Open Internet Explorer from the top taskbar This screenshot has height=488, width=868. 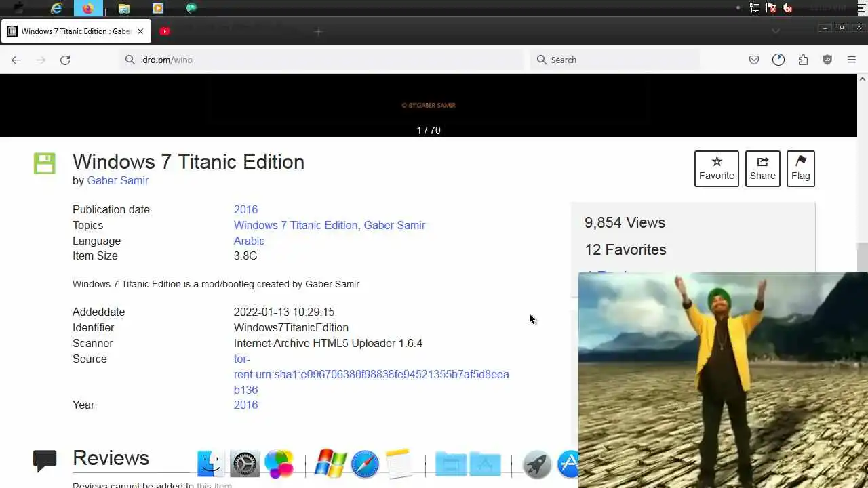pos(56,8)
